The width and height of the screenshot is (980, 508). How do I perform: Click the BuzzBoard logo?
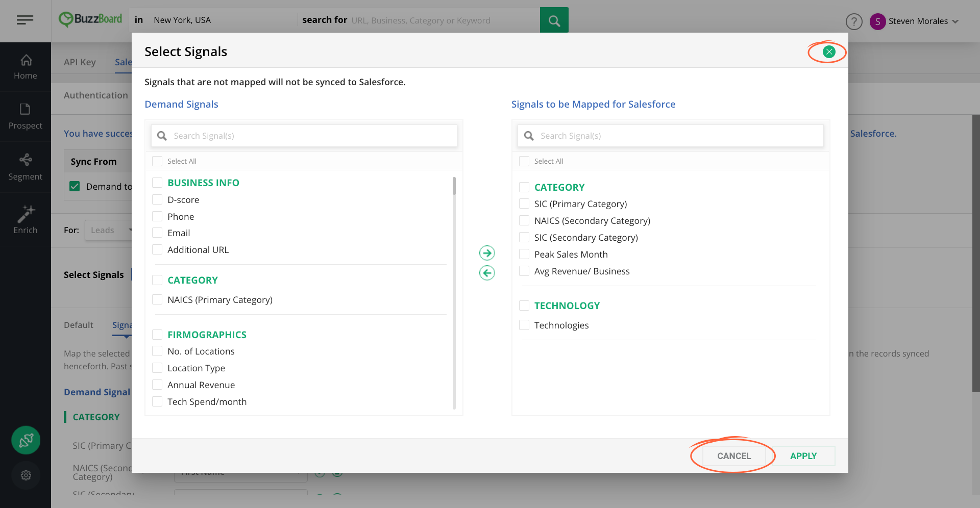coord(90,19)
